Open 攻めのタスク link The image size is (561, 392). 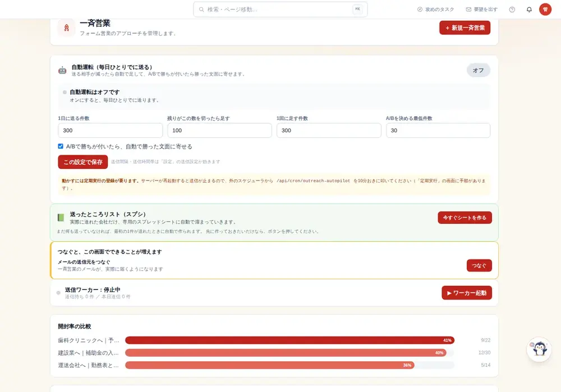pyautogui.click(x=435, y=10)
